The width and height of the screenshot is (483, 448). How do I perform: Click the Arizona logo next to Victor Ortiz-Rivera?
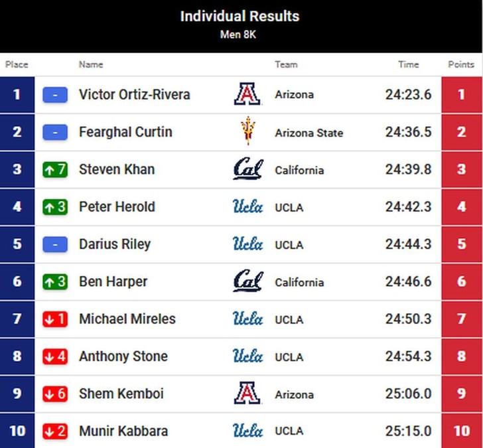point(247,94)
